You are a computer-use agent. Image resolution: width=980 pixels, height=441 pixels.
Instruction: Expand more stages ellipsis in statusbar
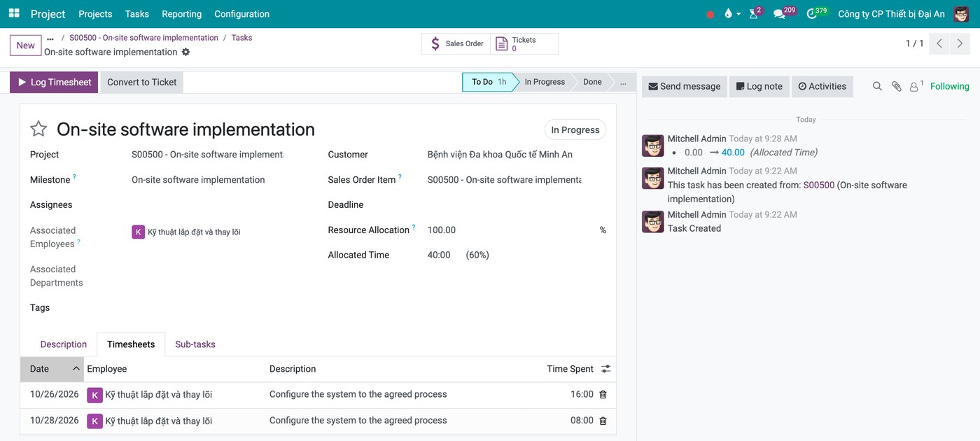click(623, 82)
